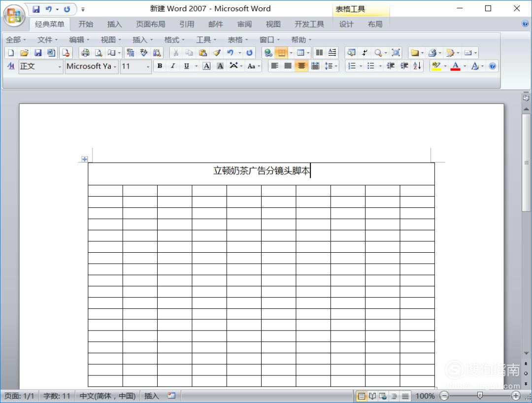The height and width of the screenshot is (403, 532).
Task: Click the zoom slider handle
Action: pos(480,396)
